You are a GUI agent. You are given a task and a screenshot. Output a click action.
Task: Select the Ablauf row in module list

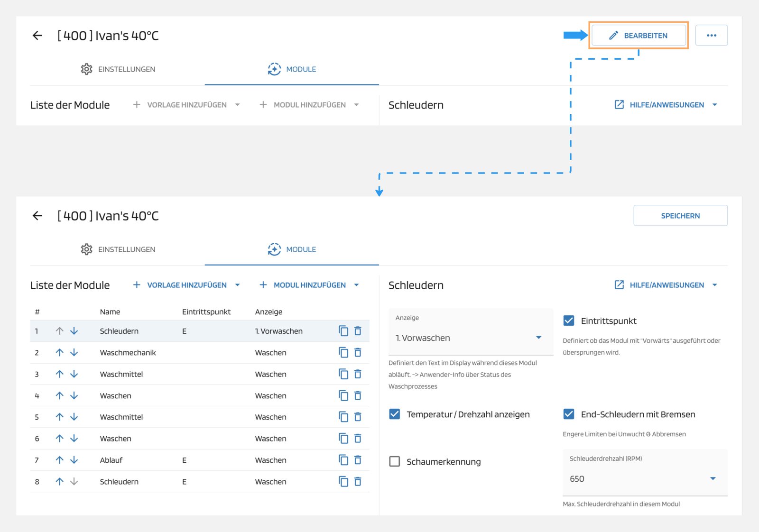[x=111, y=460]
